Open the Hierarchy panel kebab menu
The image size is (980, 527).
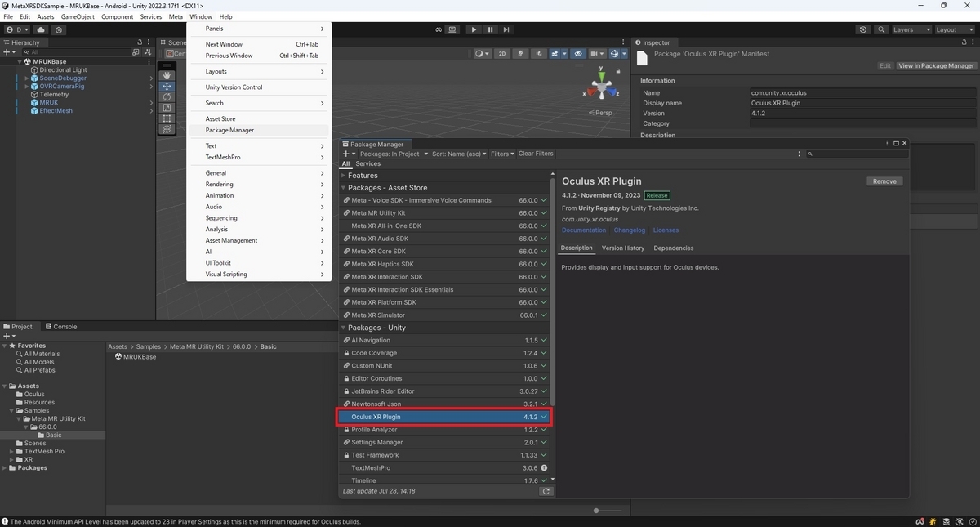pos(149,42)
